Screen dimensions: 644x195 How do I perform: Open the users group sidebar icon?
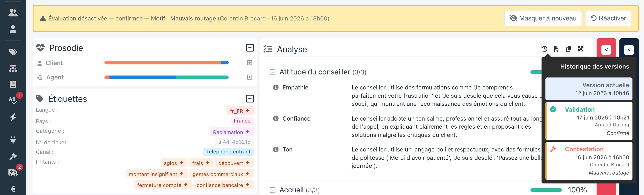(x=13, y=12)
